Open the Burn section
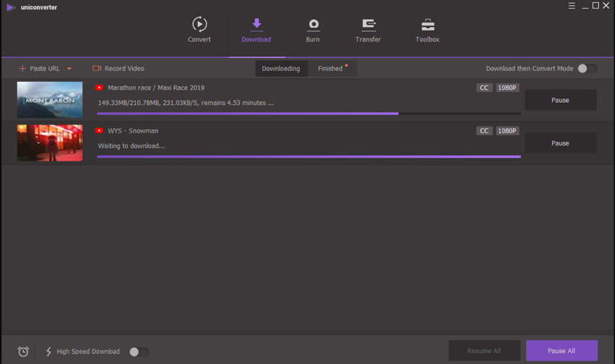 coord(313,30)
